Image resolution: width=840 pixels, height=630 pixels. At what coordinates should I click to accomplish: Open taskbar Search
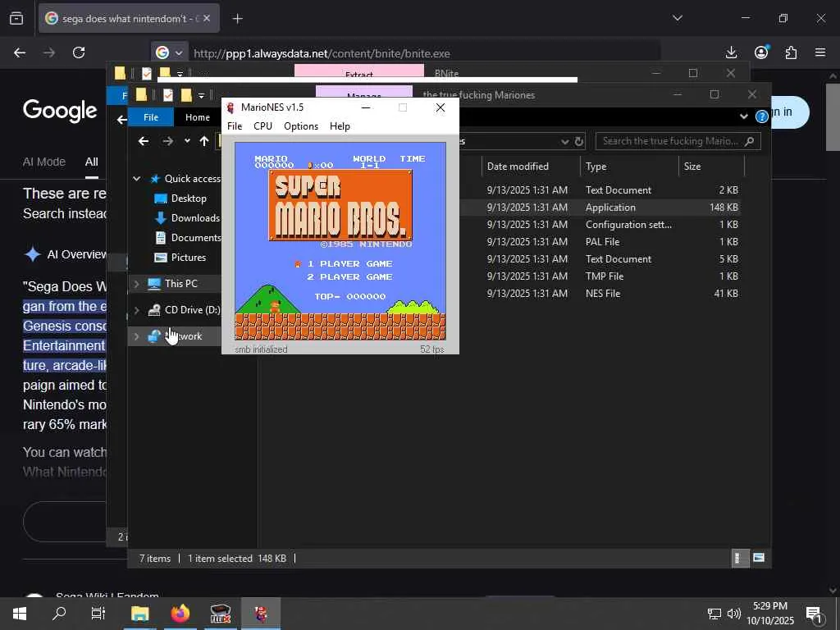pos(59,614)
